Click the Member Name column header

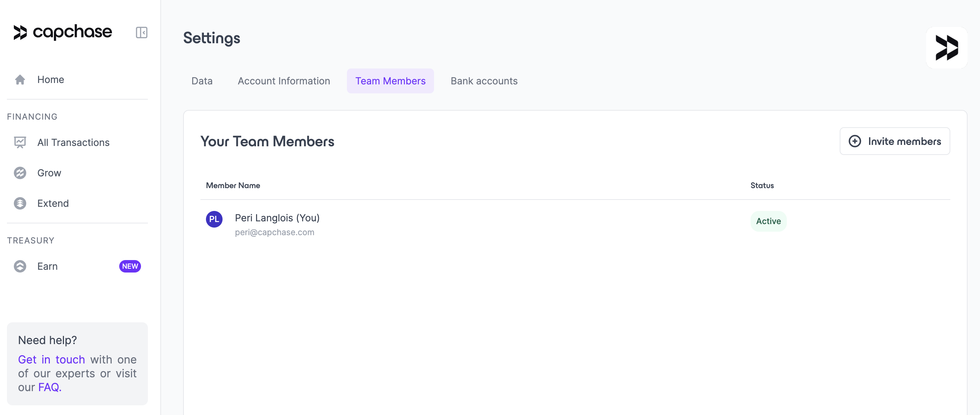(233, 185)
